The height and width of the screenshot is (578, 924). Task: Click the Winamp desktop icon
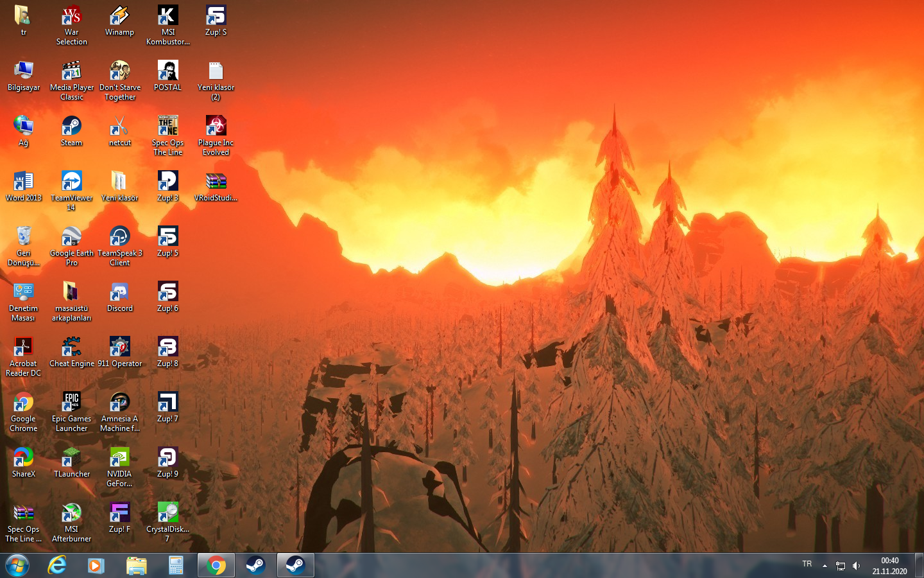pos(120,21)
